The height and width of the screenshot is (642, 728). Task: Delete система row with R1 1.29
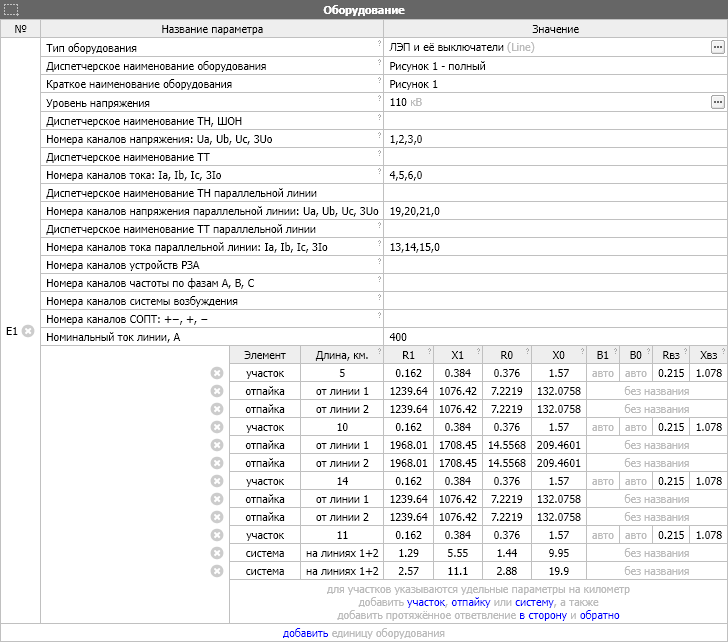point(217,553)
